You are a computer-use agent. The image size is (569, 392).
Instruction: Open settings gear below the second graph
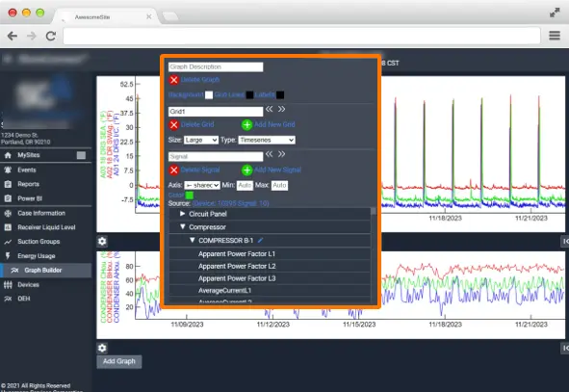point(102,348)
